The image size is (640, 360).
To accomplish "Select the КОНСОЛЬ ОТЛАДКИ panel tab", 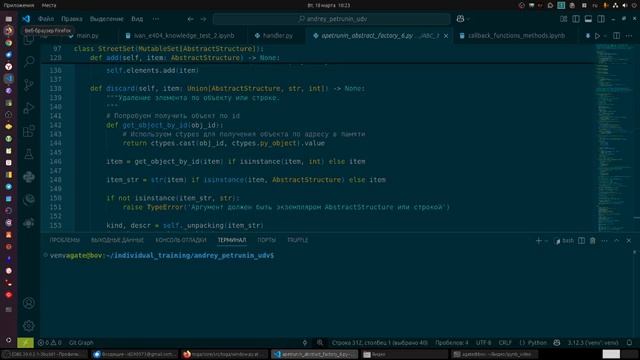I will [x=181, y=240].
